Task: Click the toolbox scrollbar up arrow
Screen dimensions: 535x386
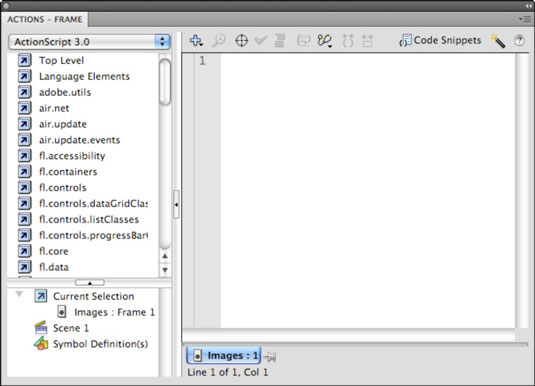Action: [165, 256]
